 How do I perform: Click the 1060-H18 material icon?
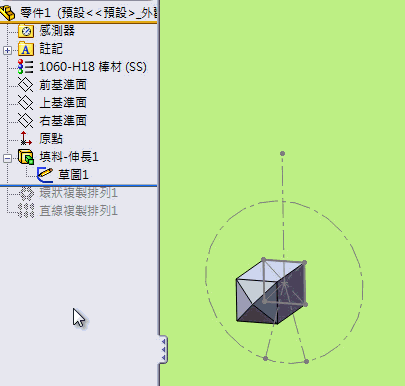(26, 67)
